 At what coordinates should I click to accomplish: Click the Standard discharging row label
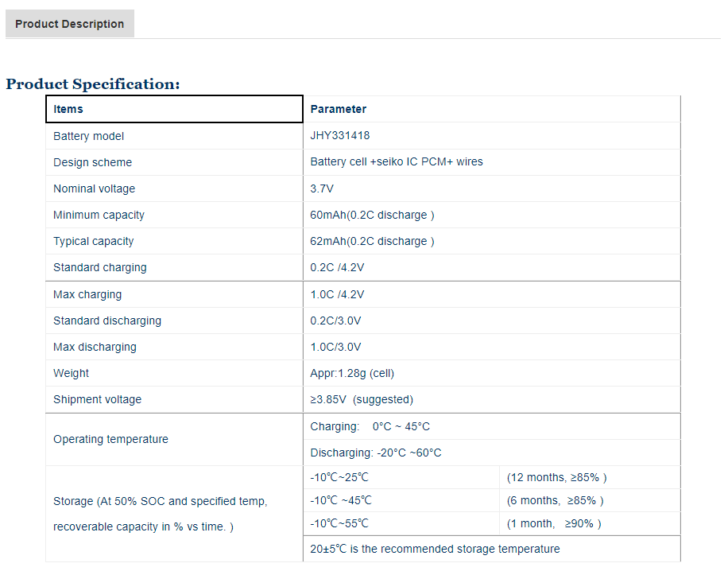click(x=106, y=321)
